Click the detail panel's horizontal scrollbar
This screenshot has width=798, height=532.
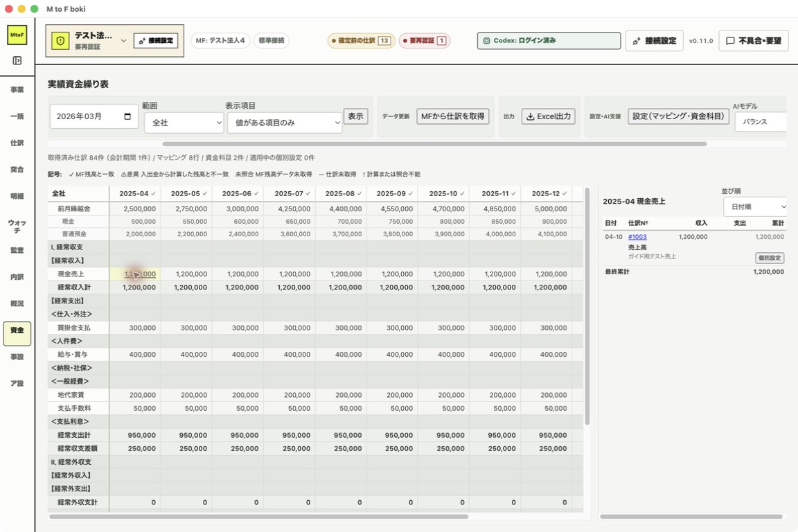point(691,516)
